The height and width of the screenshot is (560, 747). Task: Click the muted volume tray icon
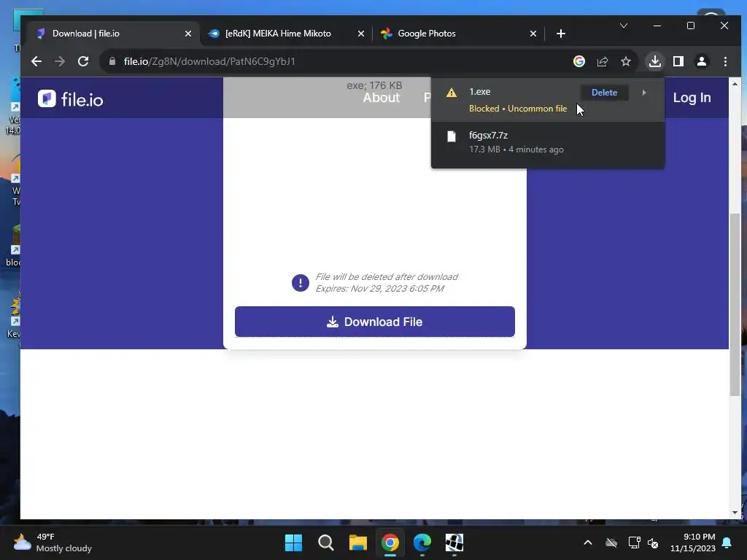click(x=653, y=542)
